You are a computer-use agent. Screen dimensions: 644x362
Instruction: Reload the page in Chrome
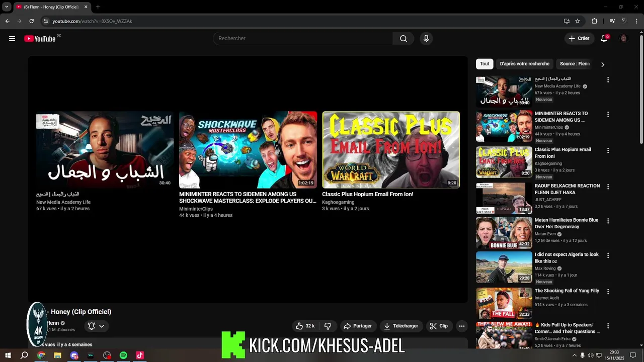[x=31, y=21]
